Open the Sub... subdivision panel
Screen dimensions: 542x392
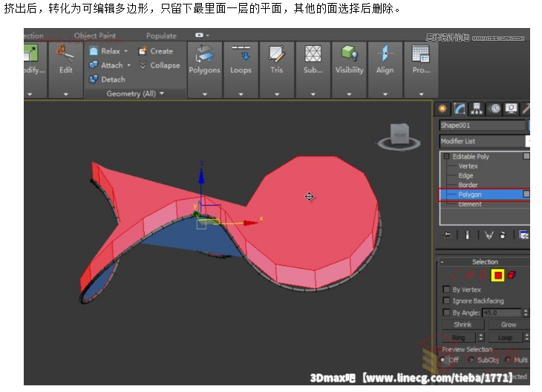coord(313,59)
